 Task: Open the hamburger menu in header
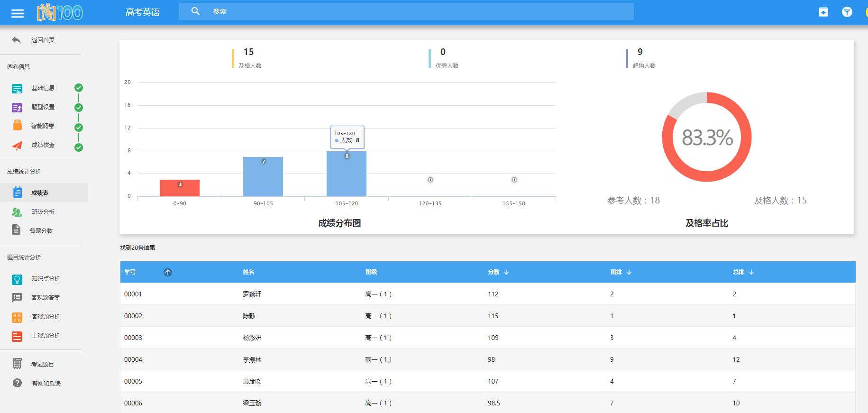click(18, 13)
